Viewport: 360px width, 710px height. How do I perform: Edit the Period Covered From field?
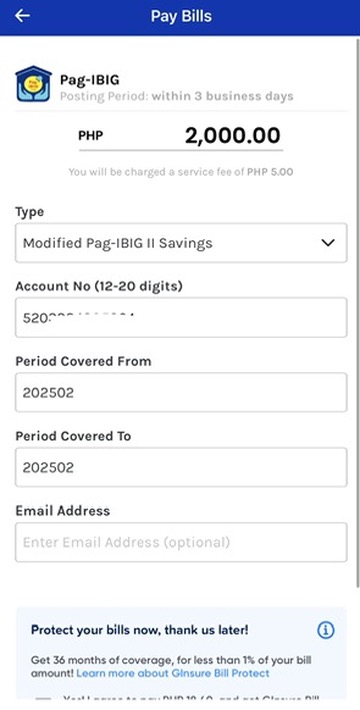(x=181, y=392)
